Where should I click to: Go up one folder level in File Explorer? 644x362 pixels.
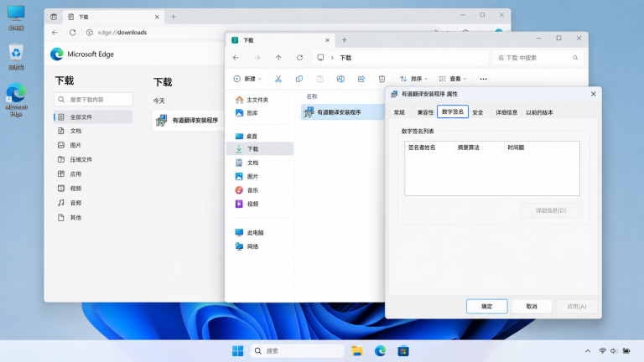(x=278, y=58)
